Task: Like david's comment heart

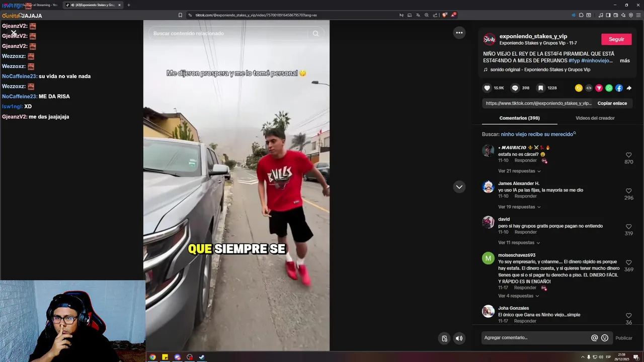Action: pos(628,227)
